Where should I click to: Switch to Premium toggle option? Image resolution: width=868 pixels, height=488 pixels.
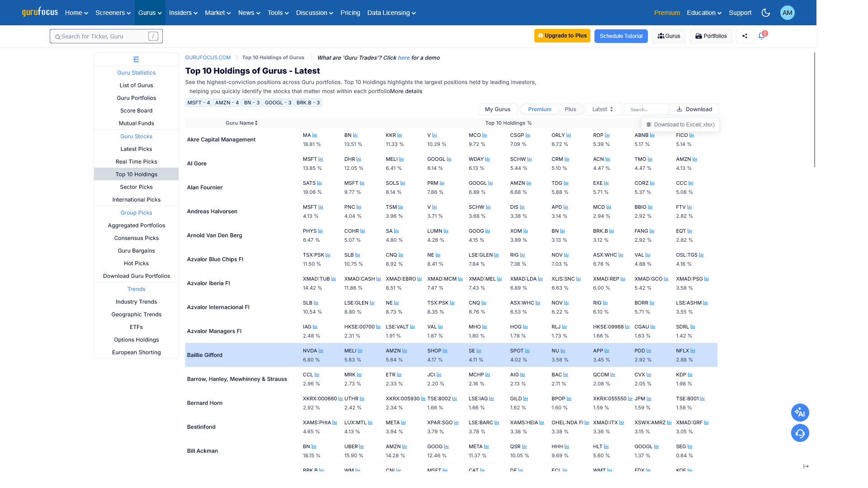click(539, 109)
